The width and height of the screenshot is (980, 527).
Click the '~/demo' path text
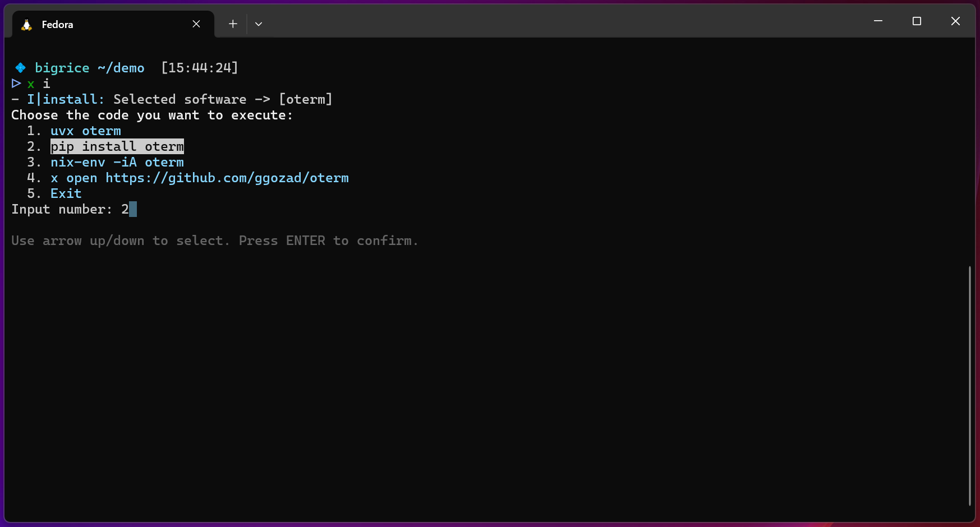click(x=121, y=68)
